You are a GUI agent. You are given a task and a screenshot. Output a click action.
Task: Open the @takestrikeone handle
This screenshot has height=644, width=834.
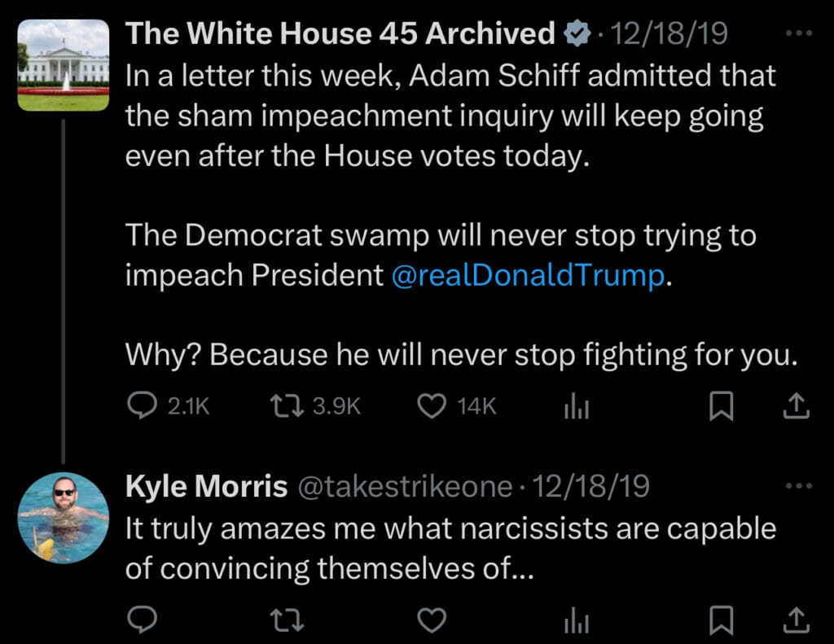404,487
